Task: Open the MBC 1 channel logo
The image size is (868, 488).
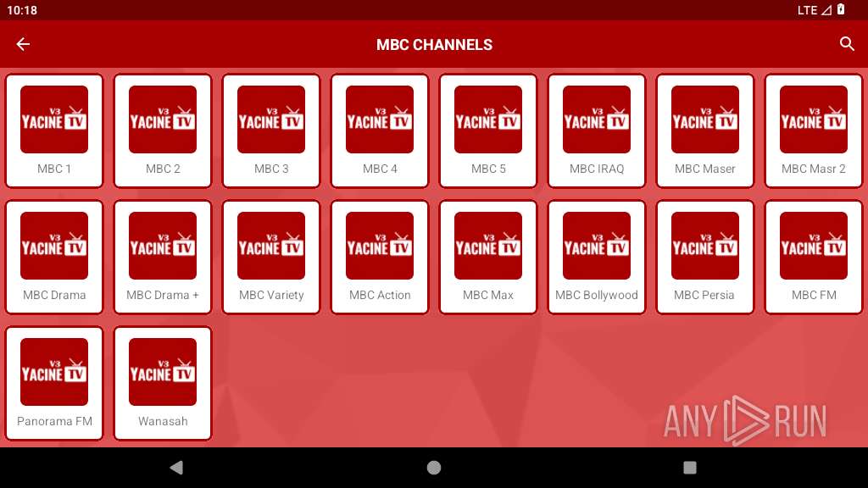Action: (54, 119)
